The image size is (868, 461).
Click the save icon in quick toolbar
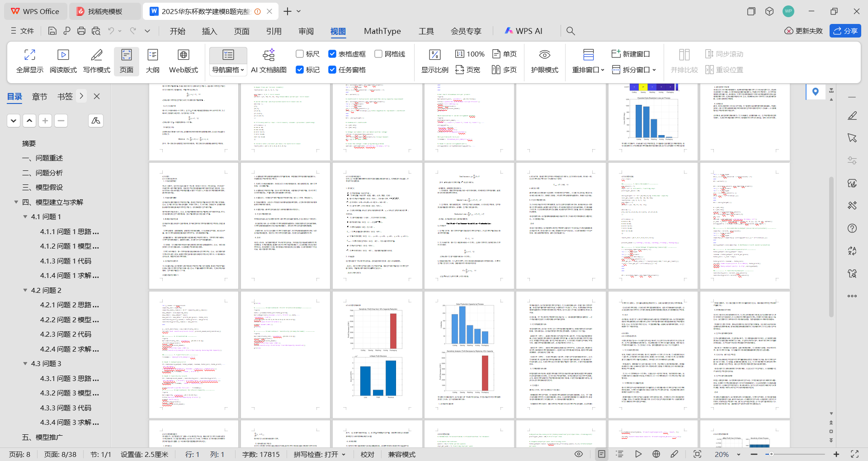[x=52, y=31]
